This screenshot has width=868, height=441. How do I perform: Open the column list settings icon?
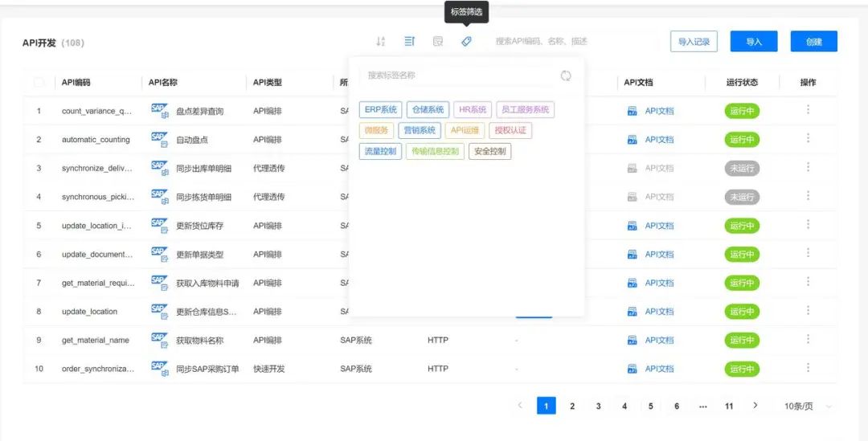pos(409,42)
